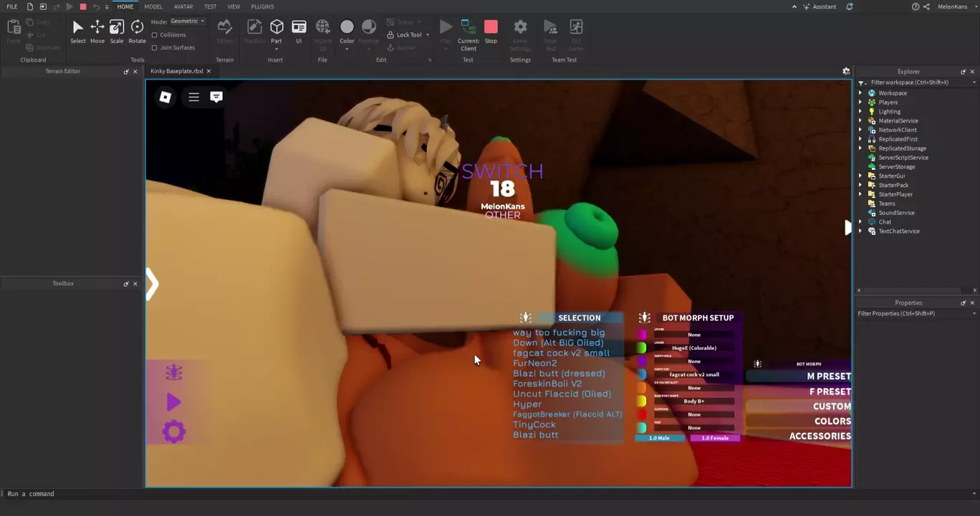The width and height of the screenshot is (980, 516).
Task: Select the Move tool
Action: click(x=97, y=31)
